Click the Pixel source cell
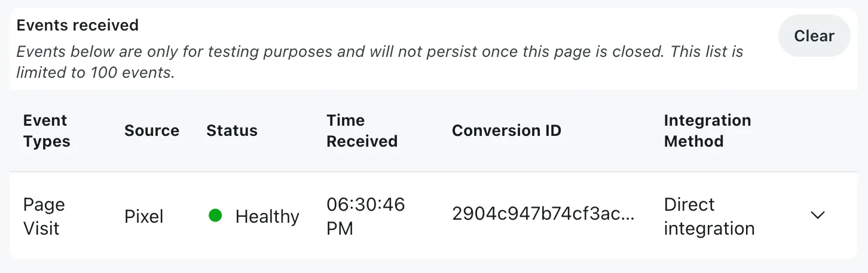Image resolution: width=868 pixels, height=273 pixels. pos(144,217)
